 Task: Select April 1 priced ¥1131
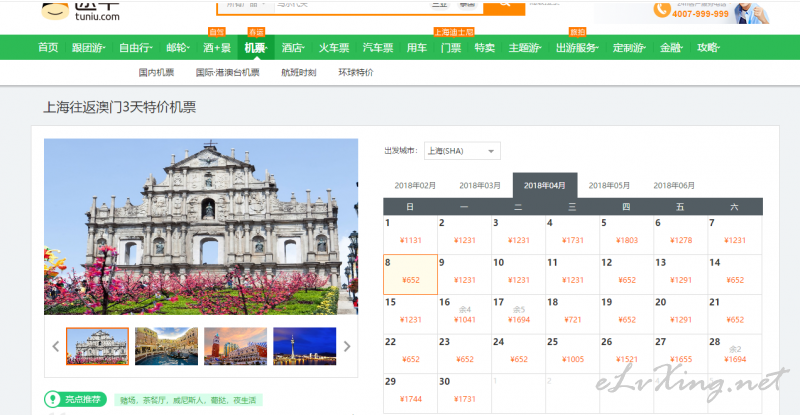tap(410, 235)
